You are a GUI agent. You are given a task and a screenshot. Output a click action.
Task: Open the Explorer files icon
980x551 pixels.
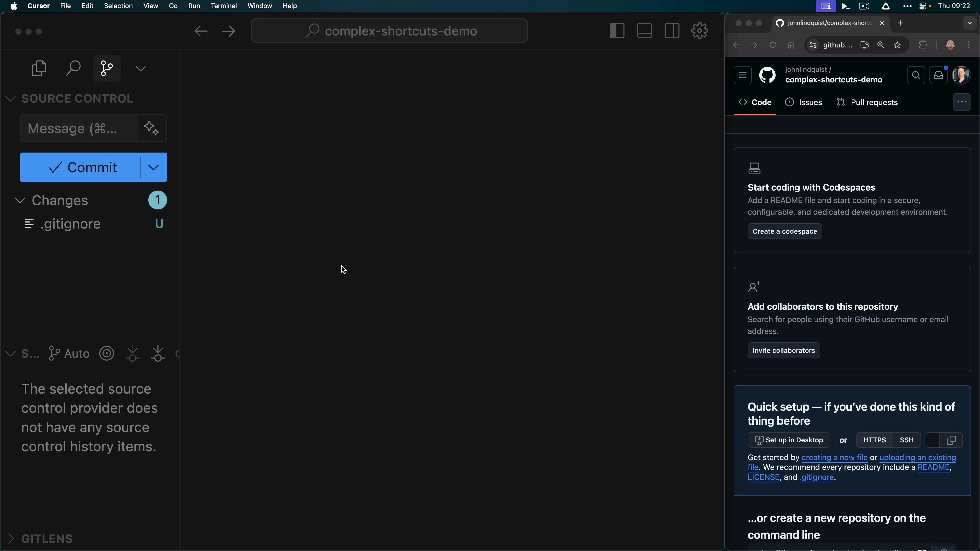tap(39, 68)
